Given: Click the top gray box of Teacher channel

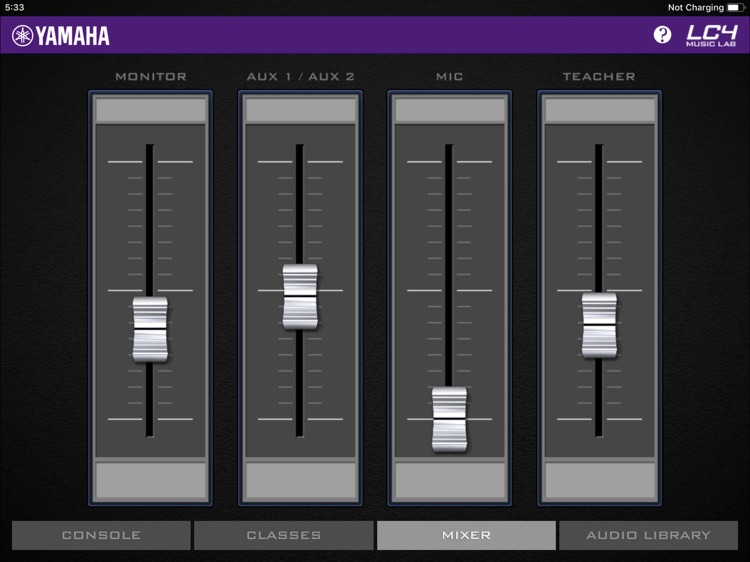Looking at the screenshot, I should [600, 110].
